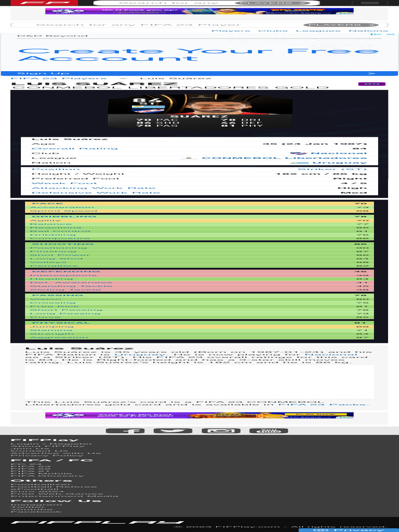Image resolution: width=399 pixels, height=532 pixels.
Task: Open the CONMEBOL Libertadores league link
Action: pos(284,158)
